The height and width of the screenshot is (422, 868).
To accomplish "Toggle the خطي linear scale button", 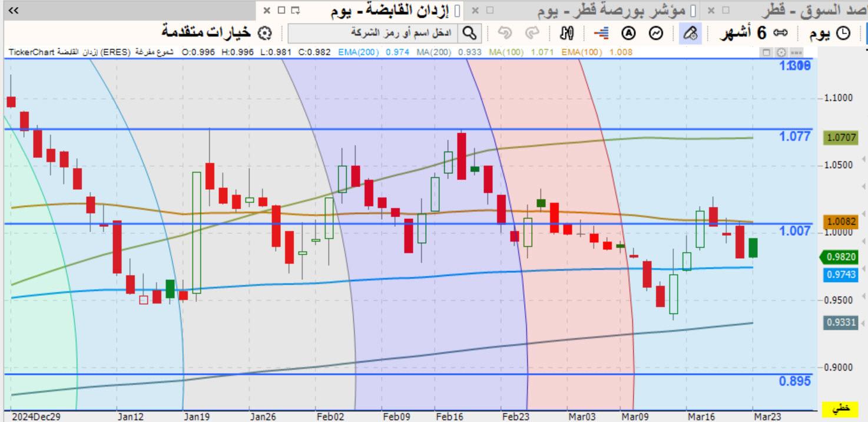I will (842, 408).
